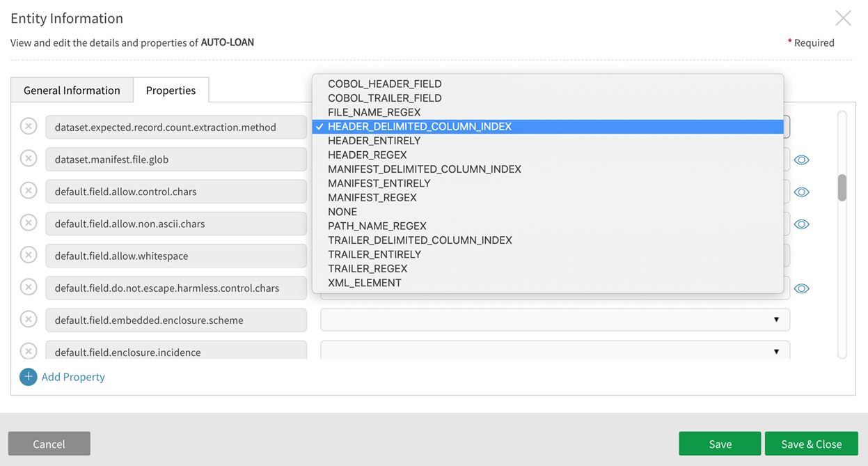Click the plus icon to add property

click(29, 377)
